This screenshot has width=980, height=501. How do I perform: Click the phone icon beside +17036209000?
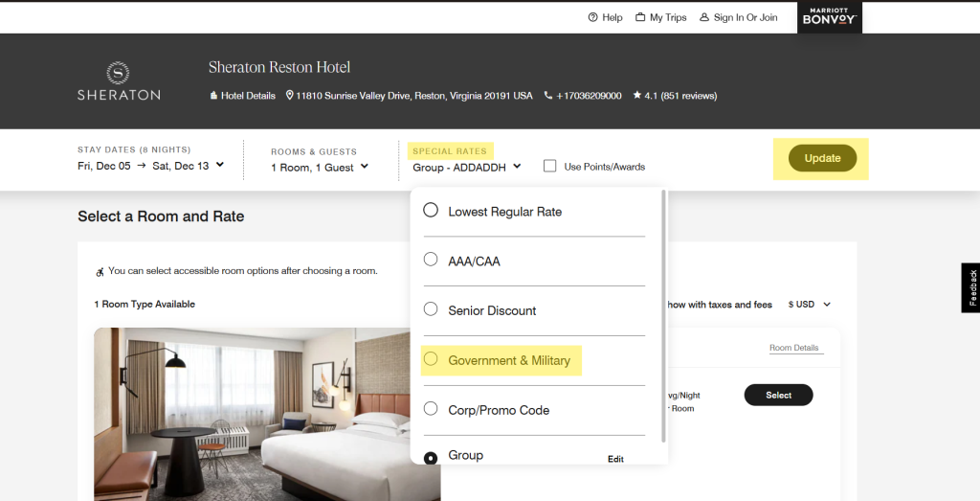[x=548, y=96]
